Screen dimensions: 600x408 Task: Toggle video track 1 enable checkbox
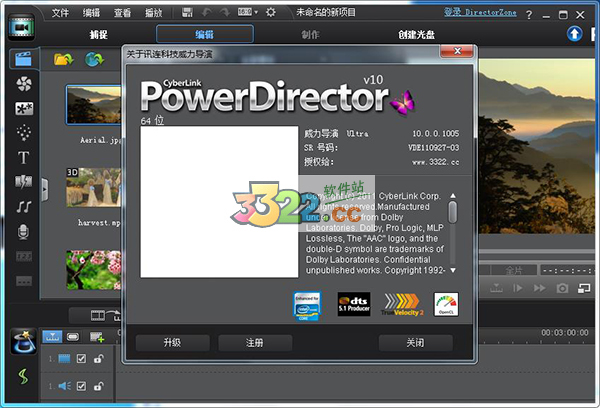[81, 359]
